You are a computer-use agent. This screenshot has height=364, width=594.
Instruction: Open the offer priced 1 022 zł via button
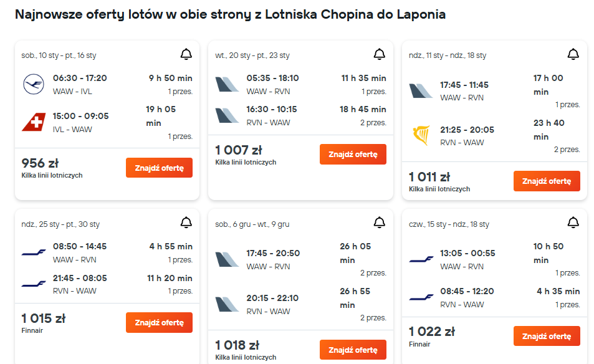coord(547,336)
